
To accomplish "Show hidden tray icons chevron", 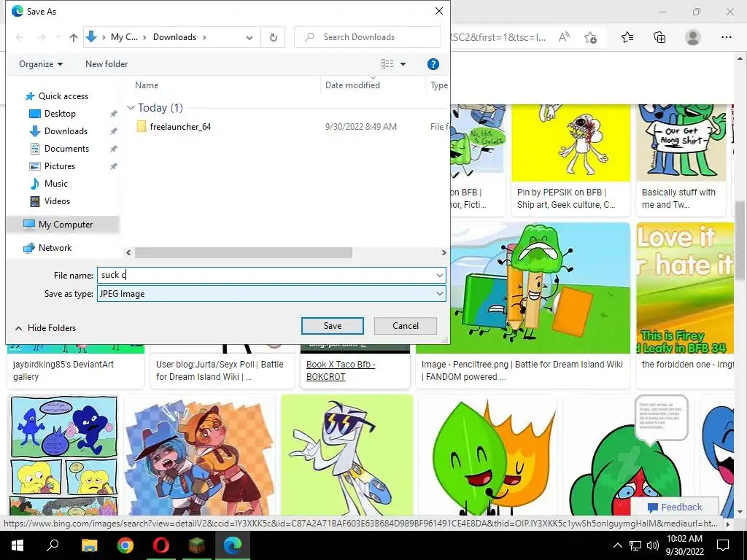I will click(x=617, y=545).
